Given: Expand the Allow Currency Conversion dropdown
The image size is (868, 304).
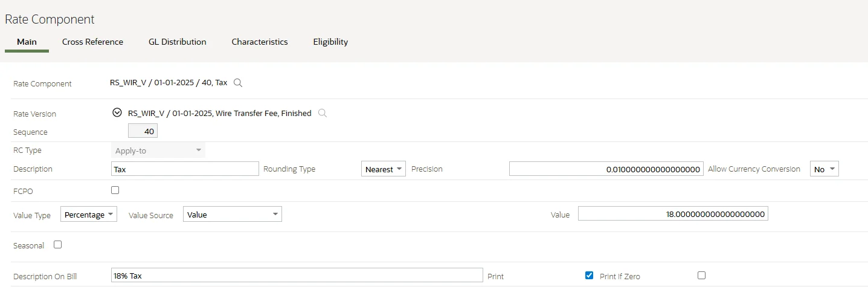Looking at the screenshot, I should (x=824, y=169).
